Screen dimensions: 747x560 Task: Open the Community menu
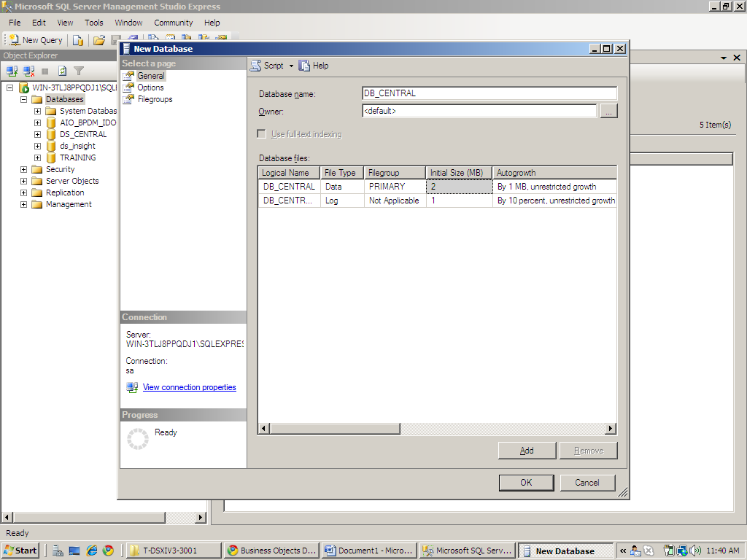tap(174, 23)
